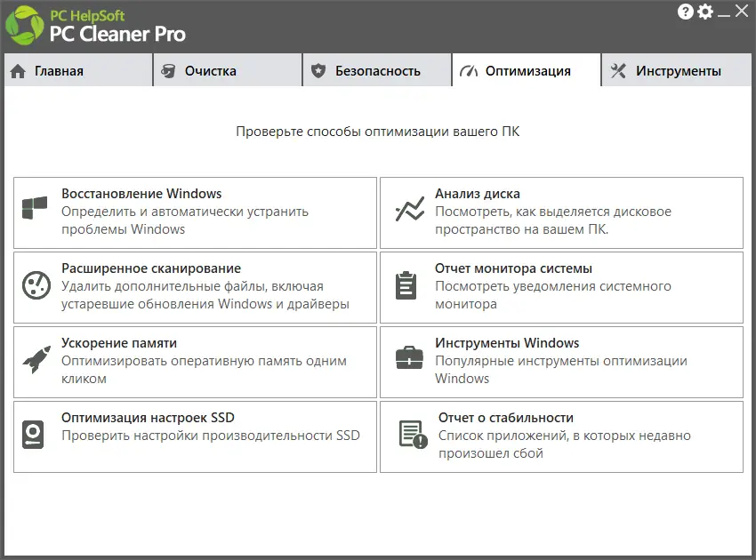Start Ускорение памяти by its title
This screenshot has width=756, height=560.
[119, 343]
